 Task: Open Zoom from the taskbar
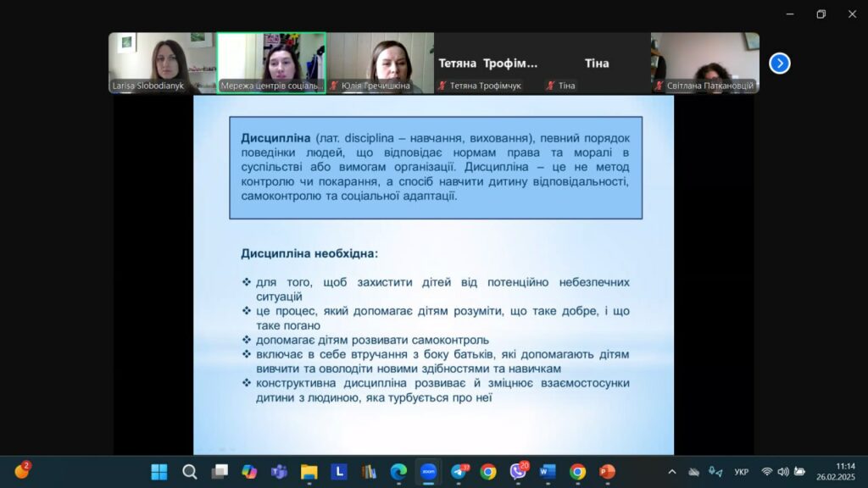tap(428, 472)
